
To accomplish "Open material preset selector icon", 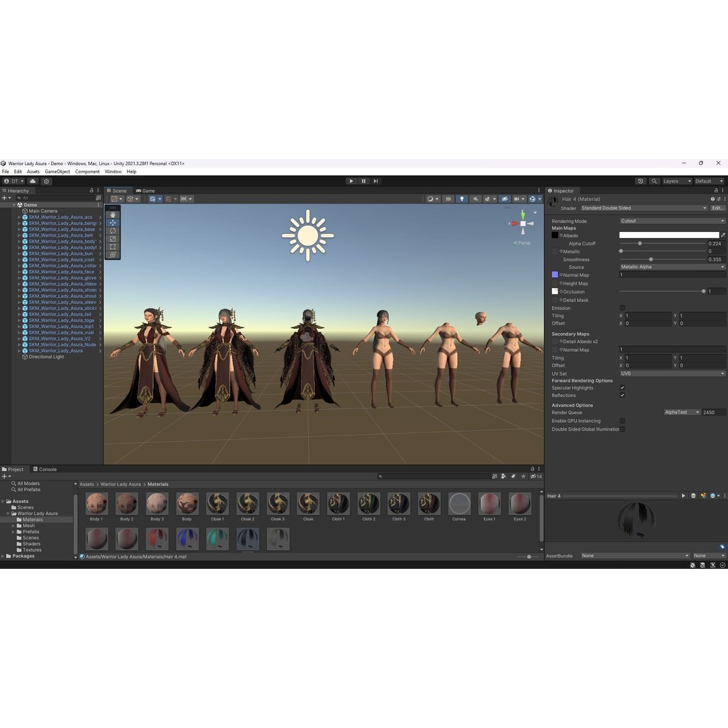I will 719,199.
